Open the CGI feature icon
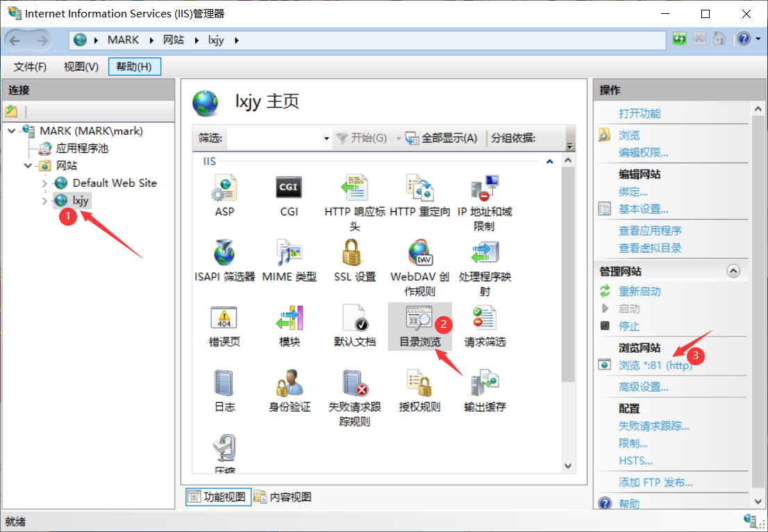 (x=289, y=195)
